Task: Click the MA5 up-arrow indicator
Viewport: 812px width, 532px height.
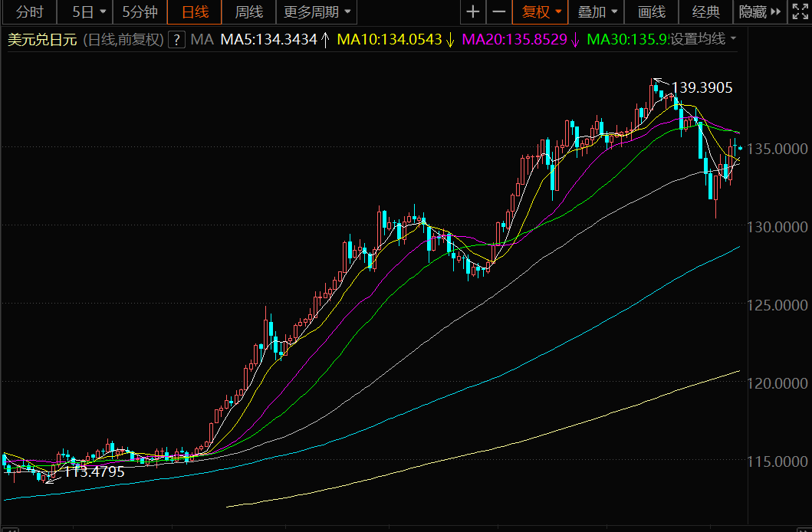Action: (x=325, y=40)
